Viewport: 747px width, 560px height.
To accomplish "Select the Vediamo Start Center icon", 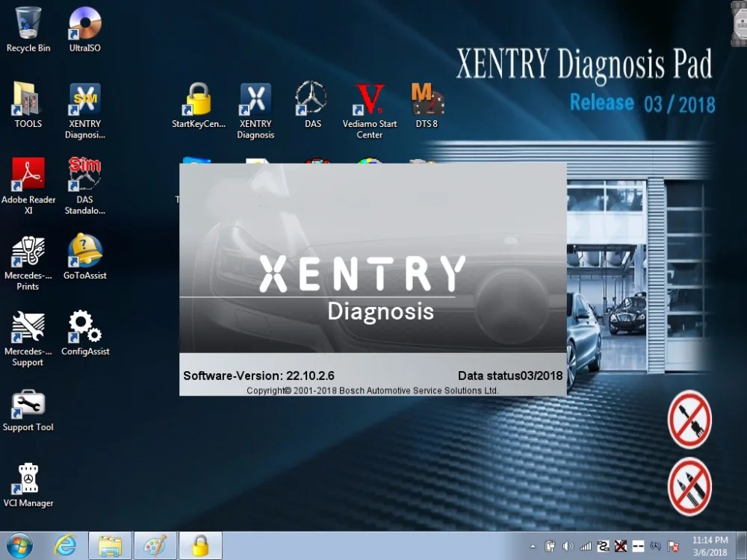I will (370, 111).
